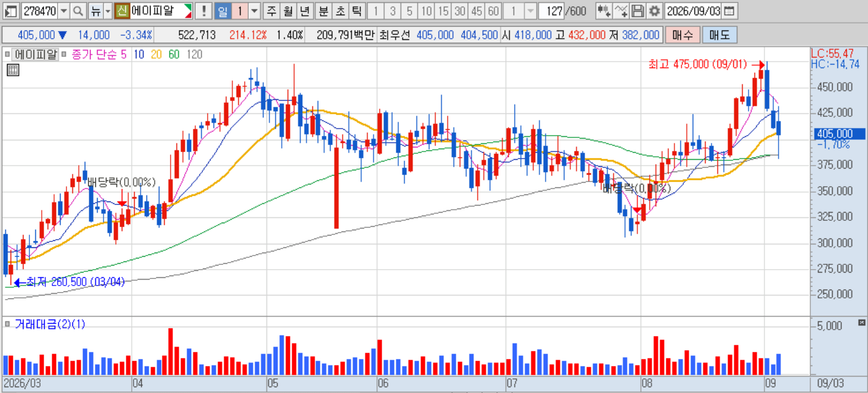Click the date field showing 2026/09/03

pos(694,11)
